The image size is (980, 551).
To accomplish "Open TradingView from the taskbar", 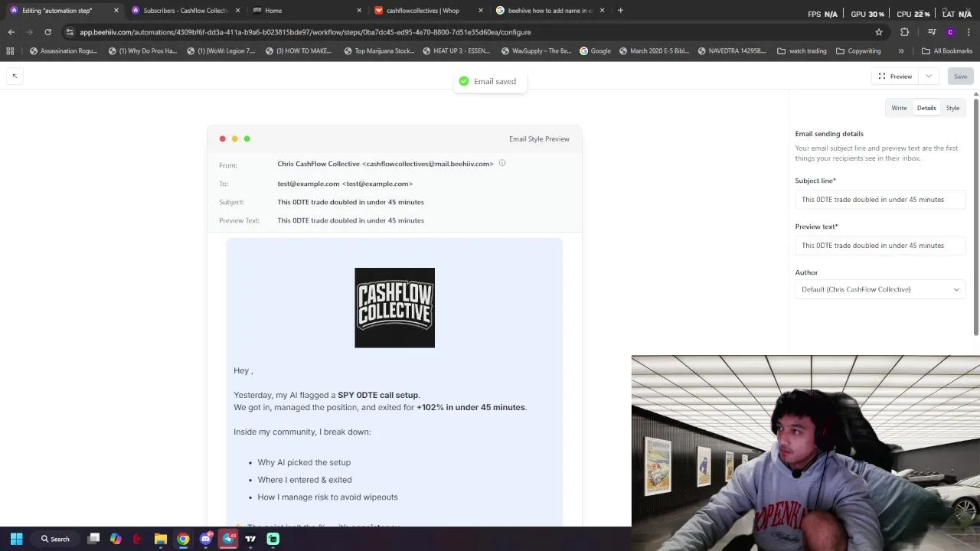I will [250, 539].
